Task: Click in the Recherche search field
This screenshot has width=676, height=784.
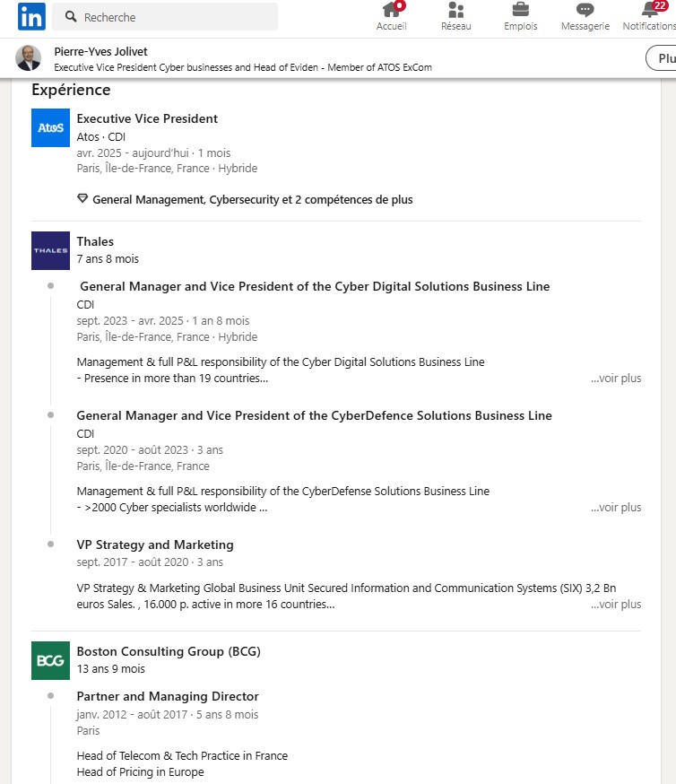Action: pyautogui.click(x=165, y=17)
